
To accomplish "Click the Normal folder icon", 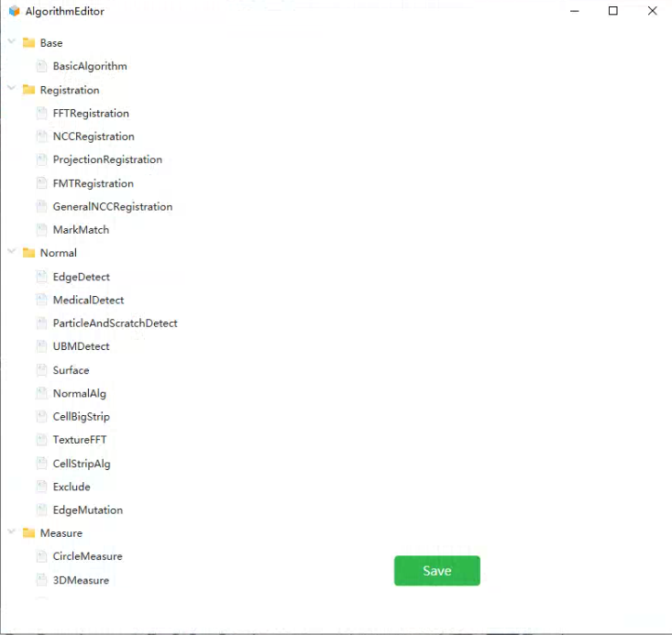I will pyautogui.click(x=28, y=252).
